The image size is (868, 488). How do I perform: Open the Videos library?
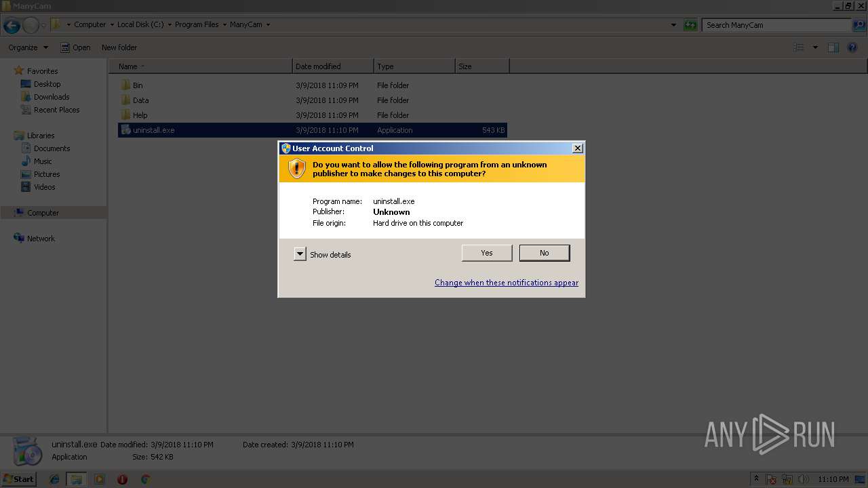pos(45,187)
